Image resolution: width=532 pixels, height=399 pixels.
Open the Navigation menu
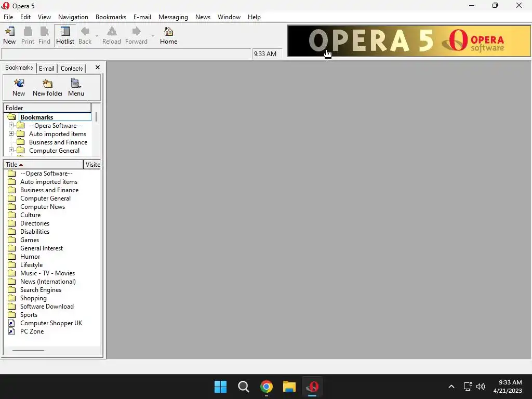coord(73,17)
